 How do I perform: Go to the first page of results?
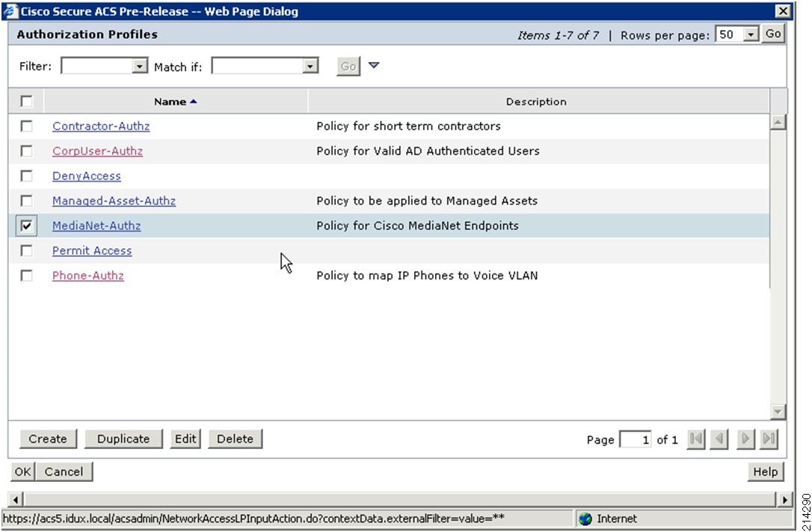[x=696, y=439]
